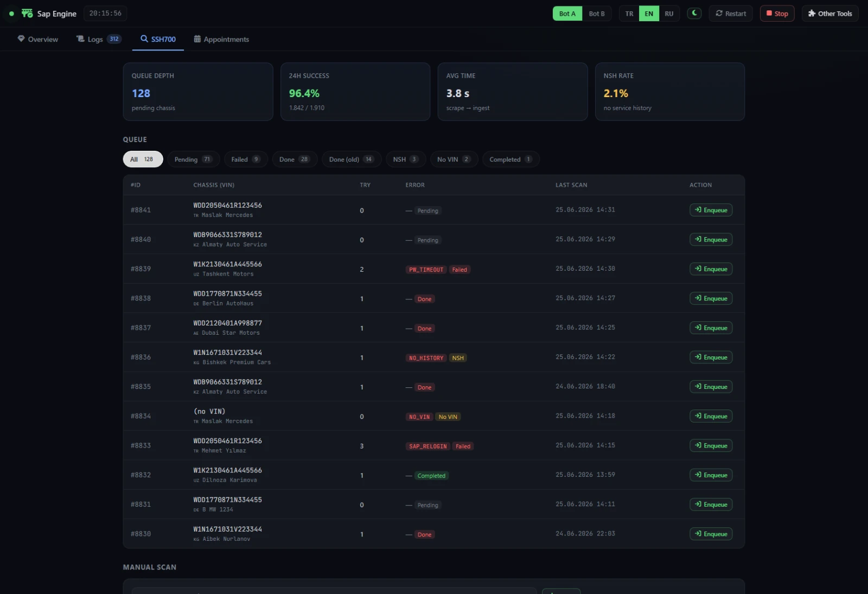Viewport: 868px width, 594px height.
Task: Click the CHASSIS (VIN) column header
Action: coord(214,185)
